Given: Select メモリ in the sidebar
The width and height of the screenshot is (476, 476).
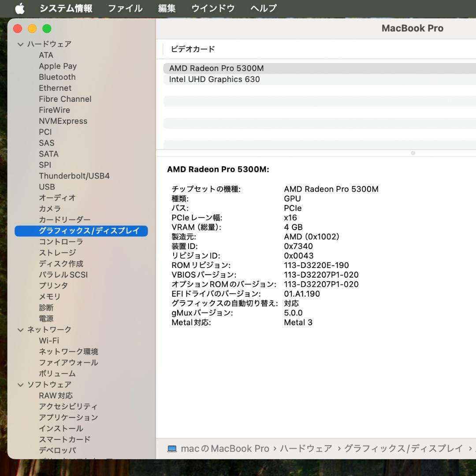Looking at the screenshot, I should tap(49, 297).
